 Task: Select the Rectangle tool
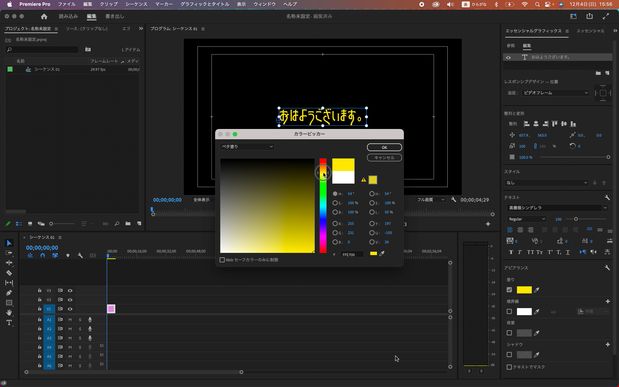click(9, 303)
